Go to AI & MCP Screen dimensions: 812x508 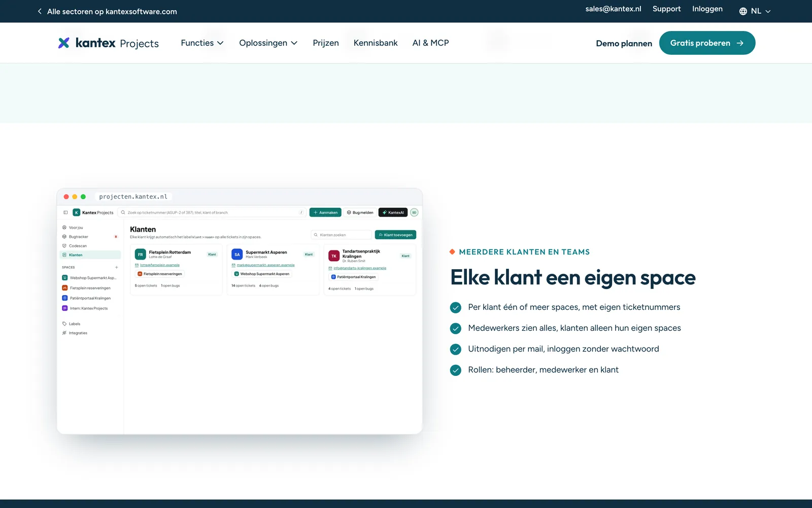click(x=430, y=43)
